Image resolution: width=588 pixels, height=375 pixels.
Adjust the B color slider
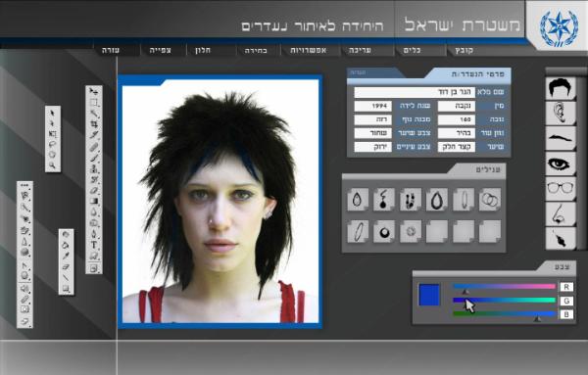pos(504,314)
